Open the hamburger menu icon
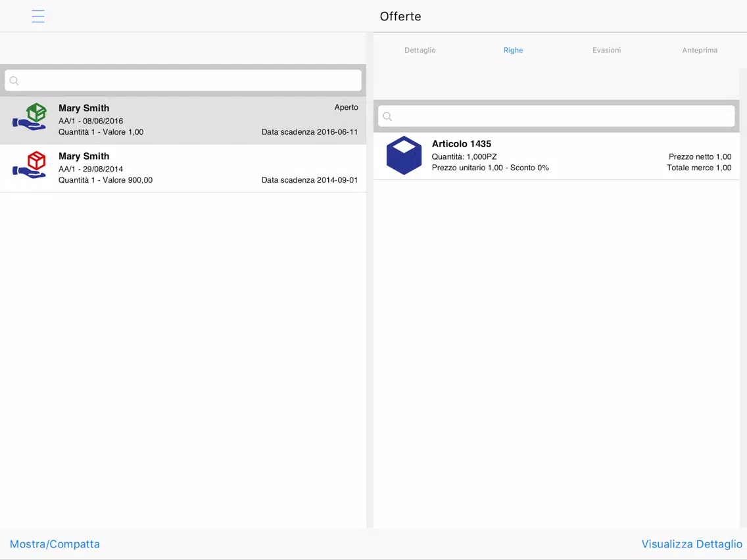 pyautogui.click(x=38, y=16)
